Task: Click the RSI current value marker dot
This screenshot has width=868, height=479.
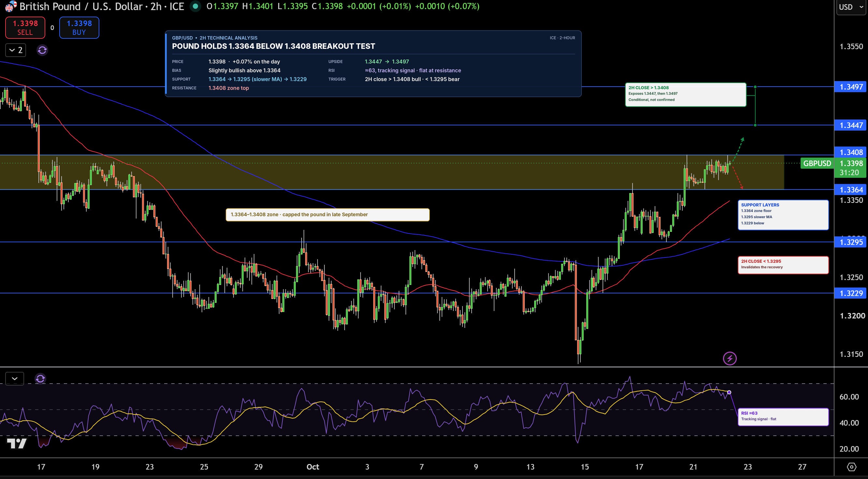Action: coord(729,392)
